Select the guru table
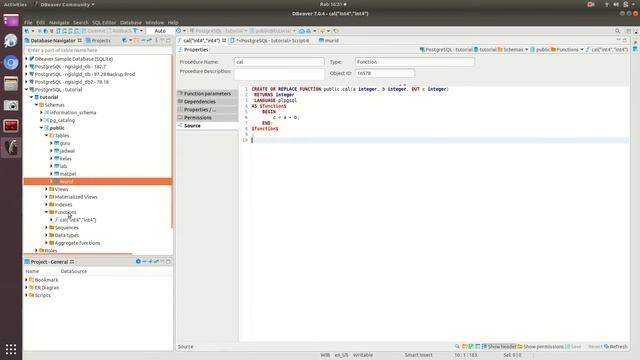 [65, 143]
